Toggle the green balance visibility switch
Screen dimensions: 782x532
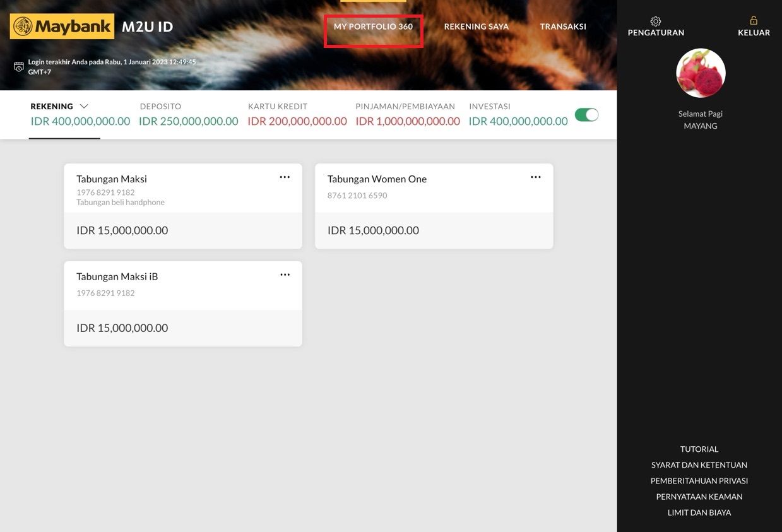click(x=586, y=115)
